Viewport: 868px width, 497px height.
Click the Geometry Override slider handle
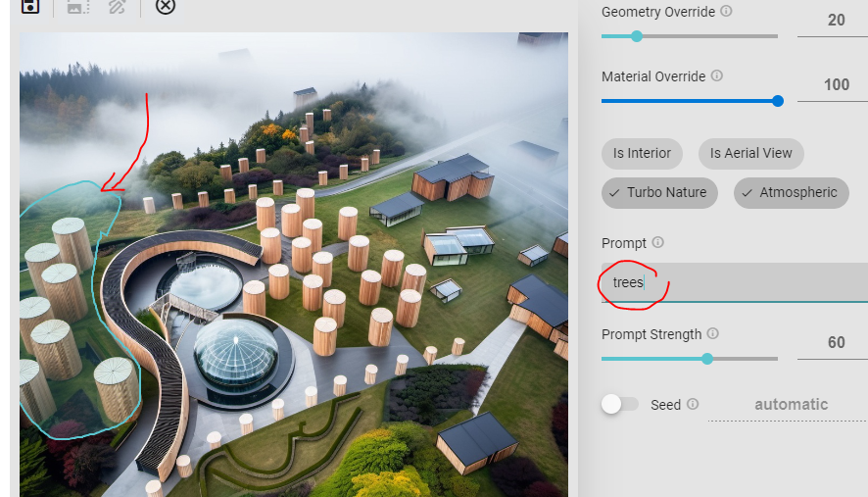tap(637, 36)
